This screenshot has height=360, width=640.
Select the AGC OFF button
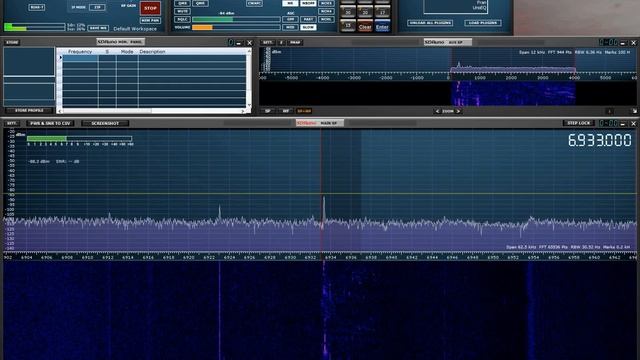click(290, 19)
